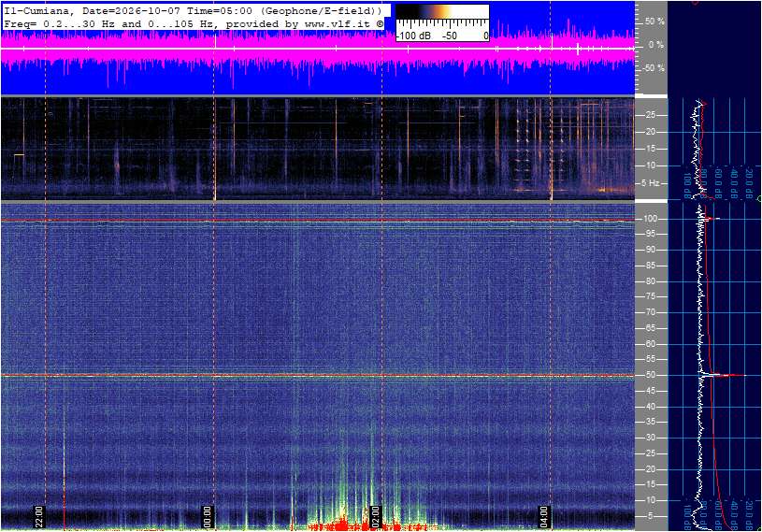Click the 55 Hz label on the lower axis
This screenshot has width=762, height=532.
(650, 360)
